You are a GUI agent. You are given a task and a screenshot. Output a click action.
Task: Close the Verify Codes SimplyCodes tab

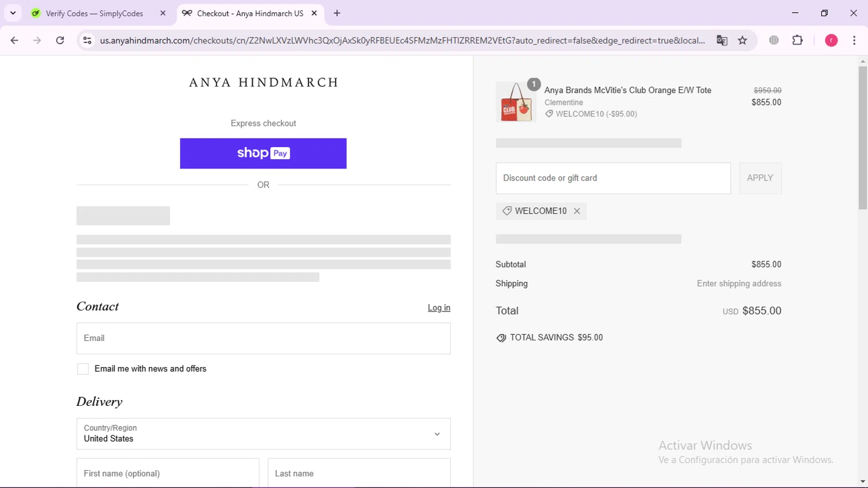point(163,13)
